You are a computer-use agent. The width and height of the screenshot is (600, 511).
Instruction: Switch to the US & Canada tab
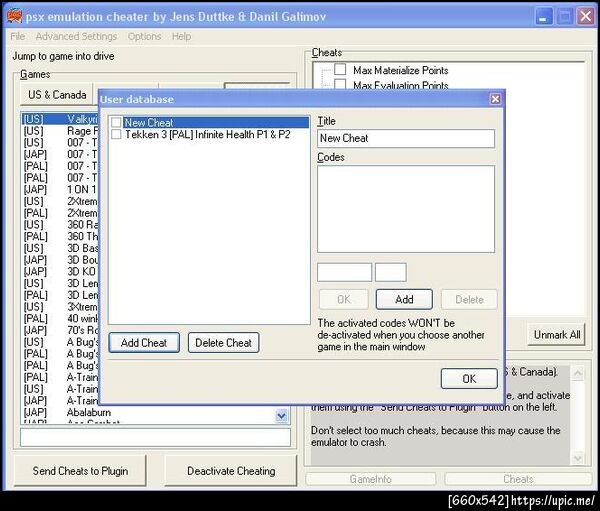tap(57, 95)
